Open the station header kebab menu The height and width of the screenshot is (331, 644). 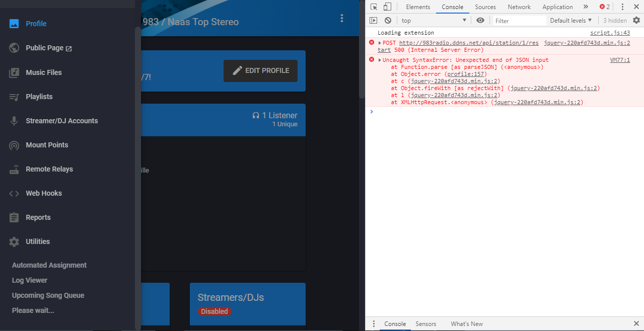pos(342,18)
